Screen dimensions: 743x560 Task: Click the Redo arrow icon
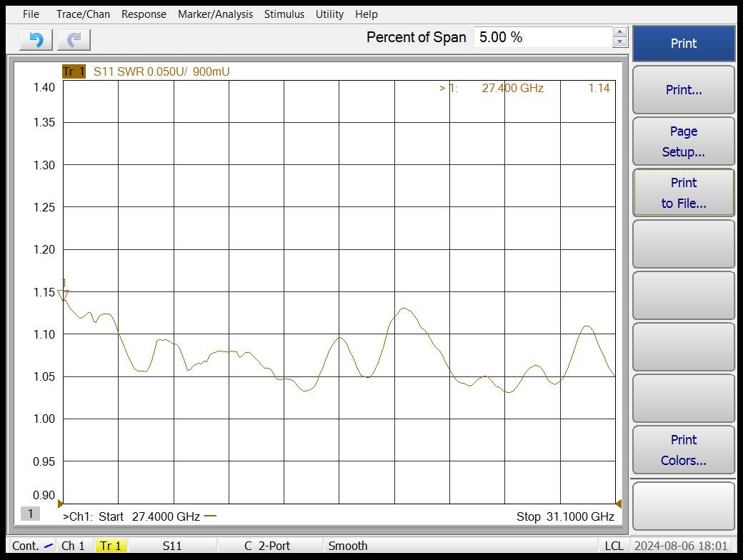coord(74,40)
